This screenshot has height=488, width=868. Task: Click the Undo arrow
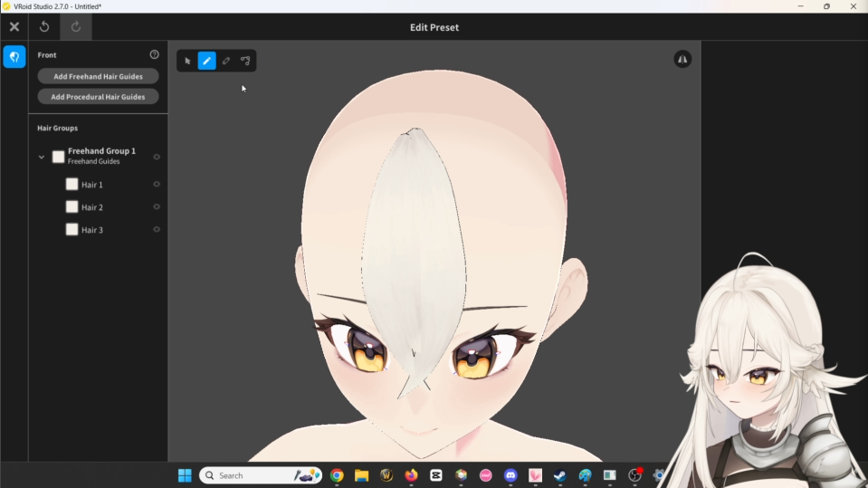(44, 26)
